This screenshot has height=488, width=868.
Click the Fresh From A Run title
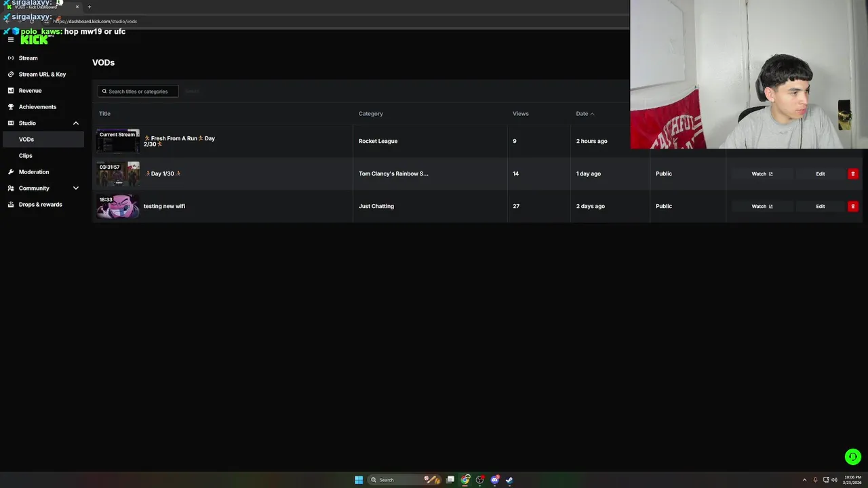coord(179,141)
